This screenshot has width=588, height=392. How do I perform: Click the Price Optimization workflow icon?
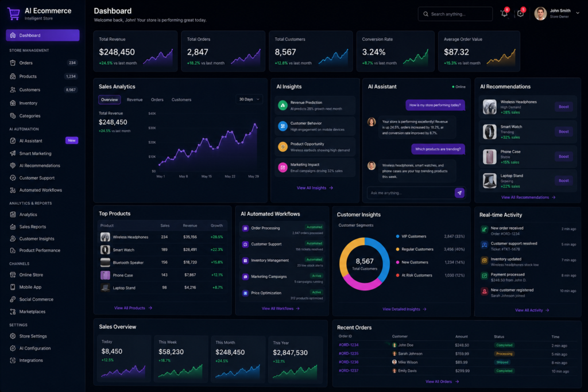[x=245, y=293]
